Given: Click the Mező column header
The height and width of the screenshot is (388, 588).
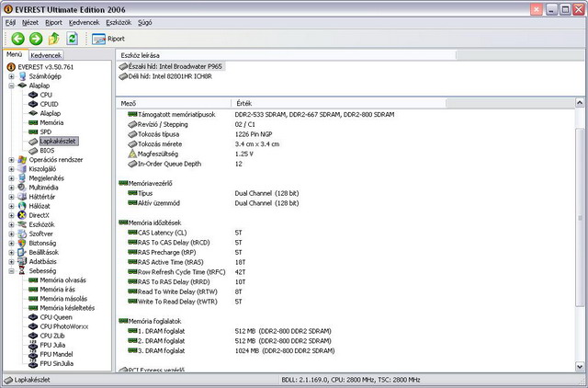Looking at the screenshot, I should (175, 103).
